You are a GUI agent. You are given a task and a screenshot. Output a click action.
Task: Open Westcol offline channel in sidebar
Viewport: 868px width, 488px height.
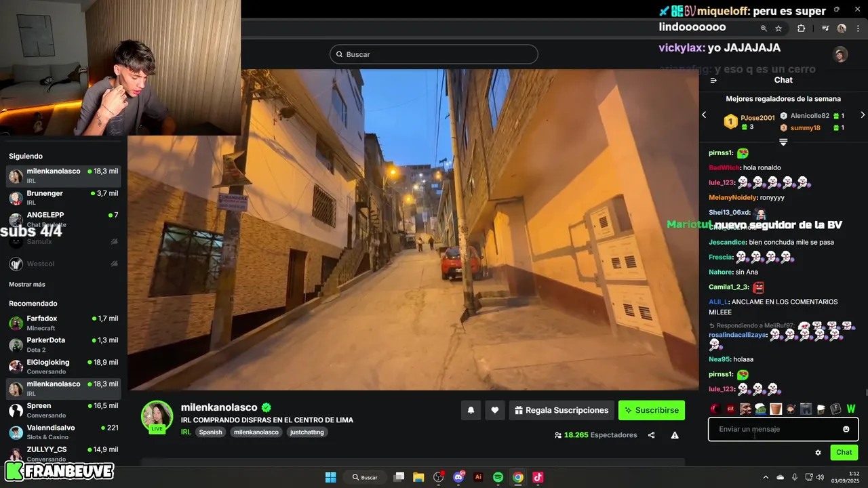pos(64,264)
